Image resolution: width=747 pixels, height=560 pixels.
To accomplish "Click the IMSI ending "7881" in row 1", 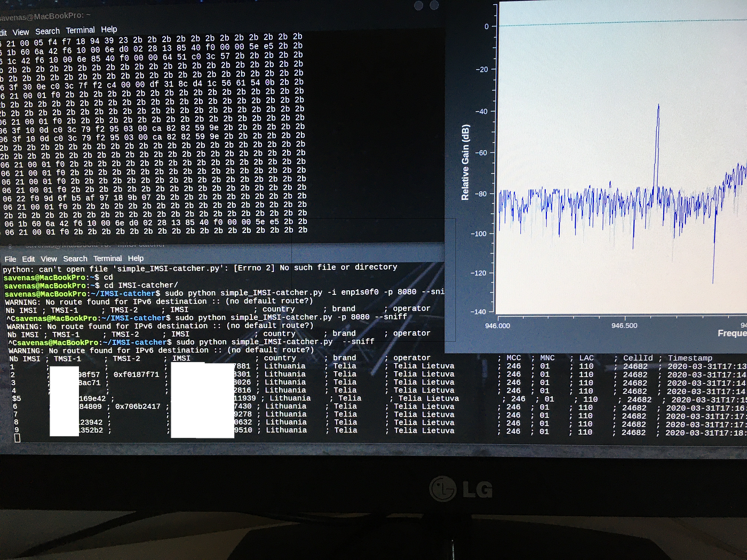I will tap(242, 366).
